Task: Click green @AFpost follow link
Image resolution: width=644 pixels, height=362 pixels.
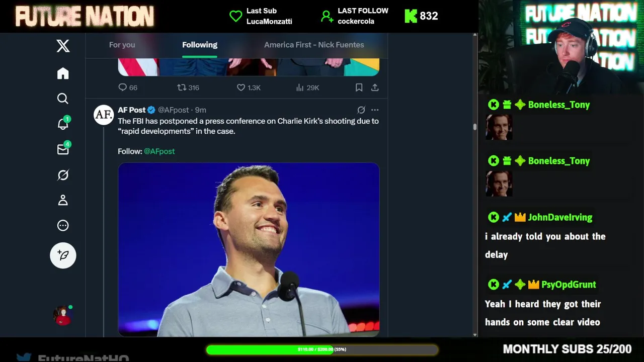Action: (159, 151)
